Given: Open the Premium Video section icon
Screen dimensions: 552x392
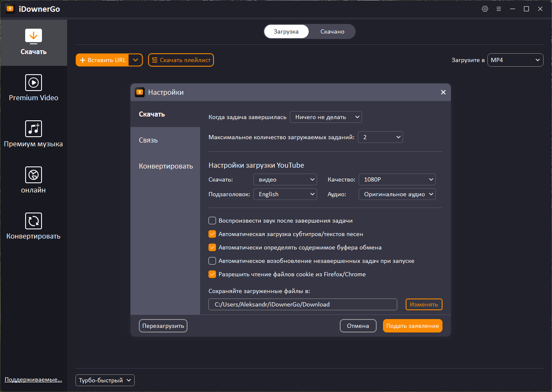Looking at the screenshot, I should (34, 83).
